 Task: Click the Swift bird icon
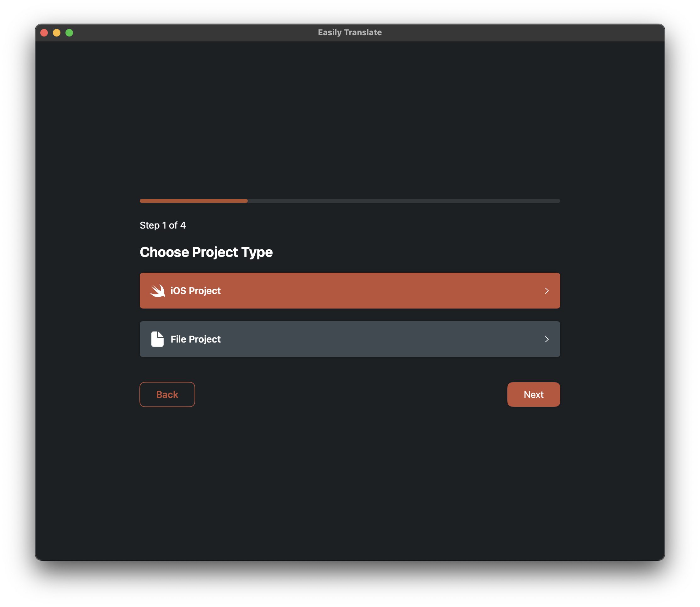tap(157, 291)
